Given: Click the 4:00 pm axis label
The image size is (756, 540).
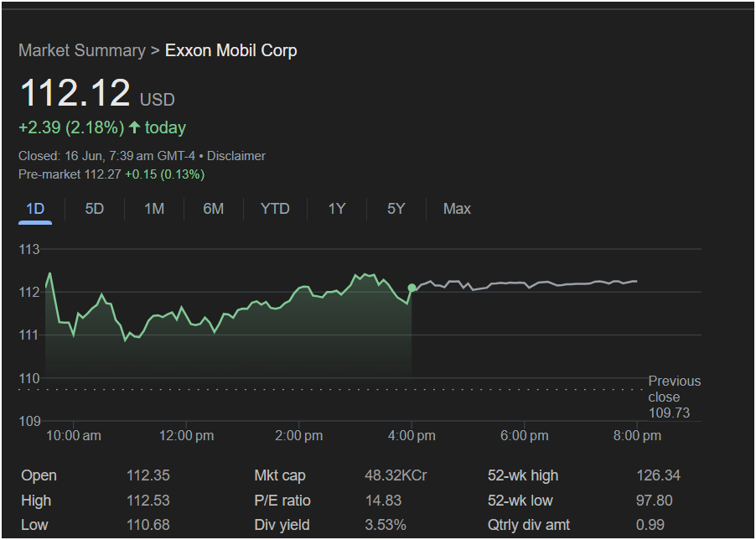Looking at the screenshot, I should coord(412,436).
